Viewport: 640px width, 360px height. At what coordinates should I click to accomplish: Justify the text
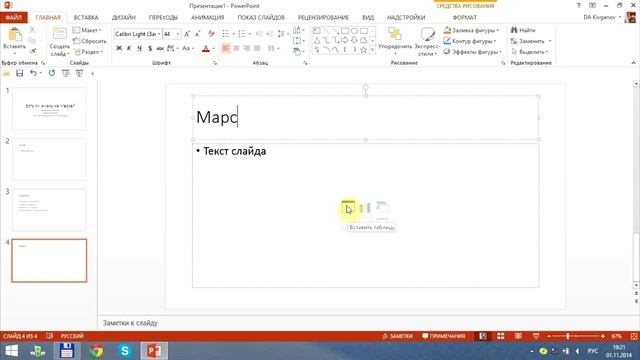coord(257,49)
